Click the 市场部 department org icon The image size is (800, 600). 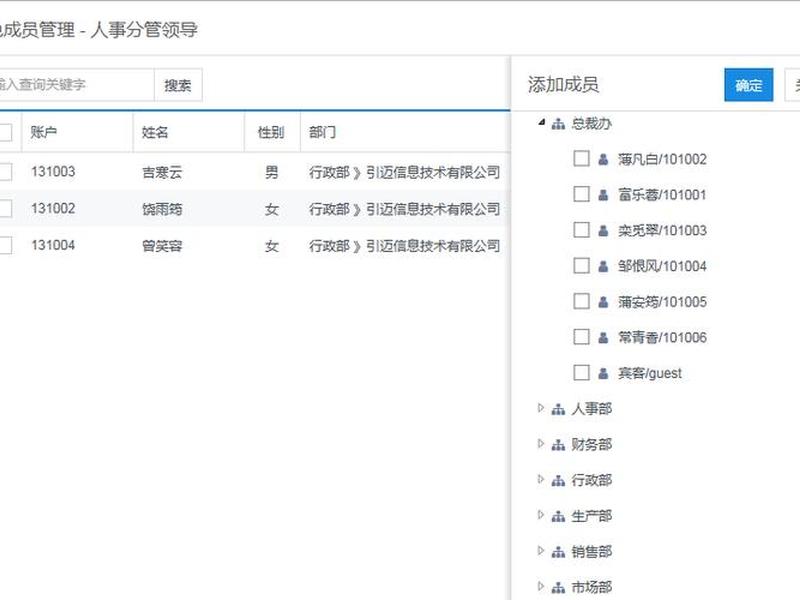coord(558,588)
